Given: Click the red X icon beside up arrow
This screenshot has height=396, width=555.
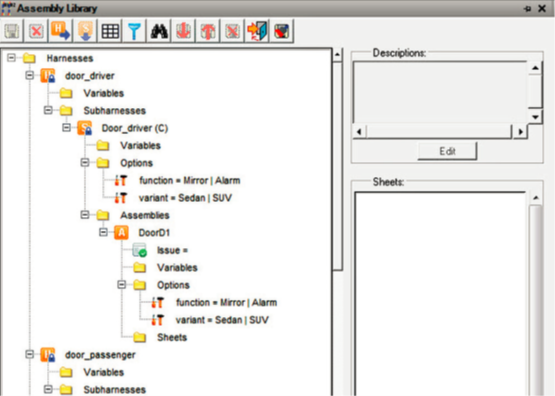Looking at the screenshot, I should 232,31.
